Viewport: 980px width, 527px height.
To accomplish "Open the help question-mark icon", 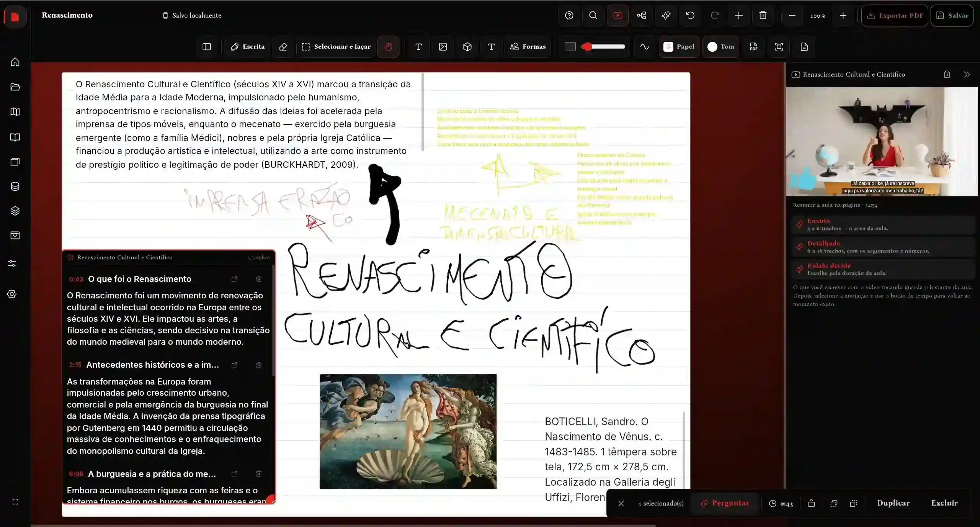I will 569,15.
